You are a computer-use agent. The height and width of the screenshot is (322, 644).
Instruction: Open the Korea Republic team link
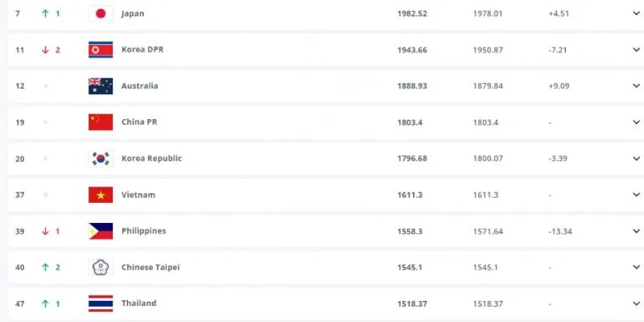coord(151,159)
